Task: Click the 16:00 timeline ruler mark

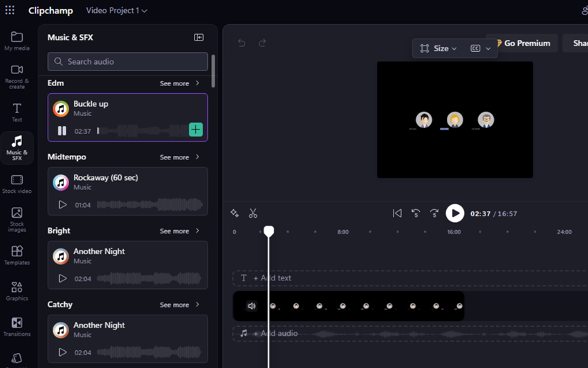Action: (454, 232)
